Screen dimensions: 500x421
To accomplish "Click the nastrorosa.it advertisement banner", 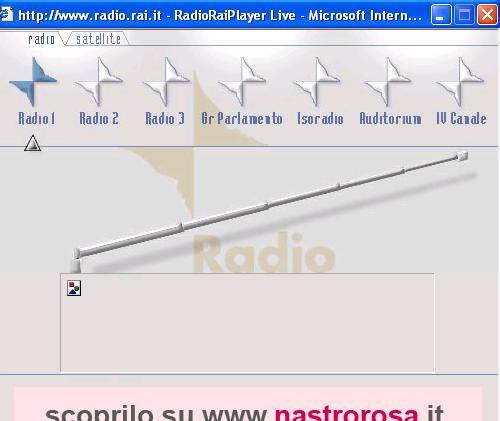I will [248, 404].
